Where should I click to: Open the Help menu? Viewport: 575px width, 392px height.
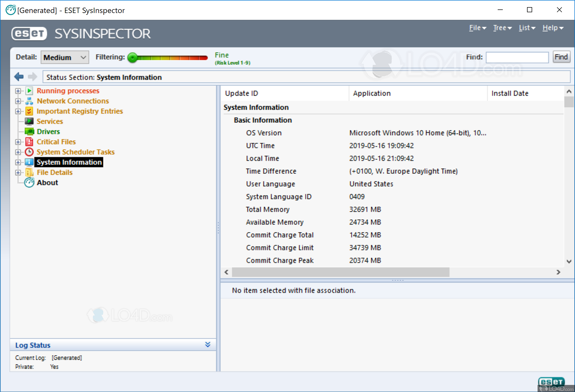[552, 28]
